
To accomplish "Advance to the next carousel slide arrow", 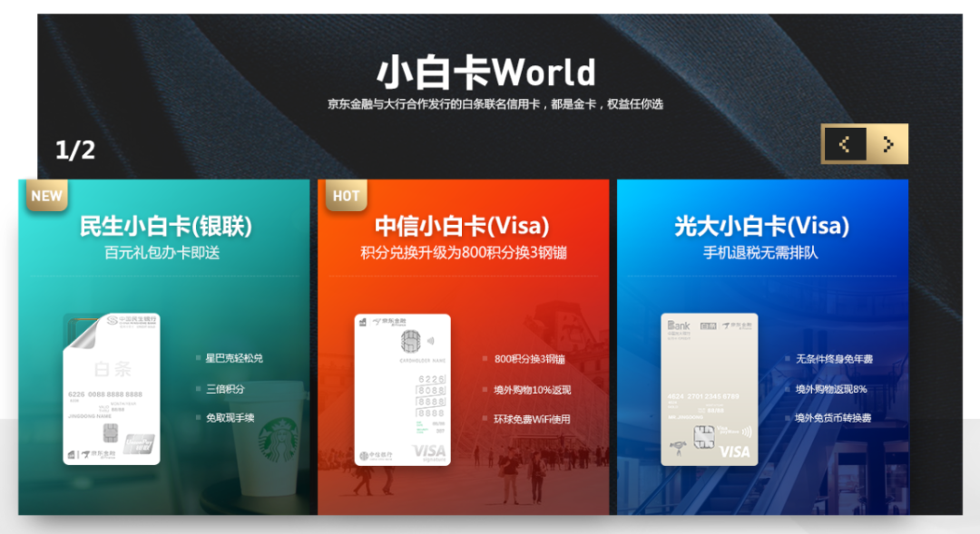I will pos(887,144).
